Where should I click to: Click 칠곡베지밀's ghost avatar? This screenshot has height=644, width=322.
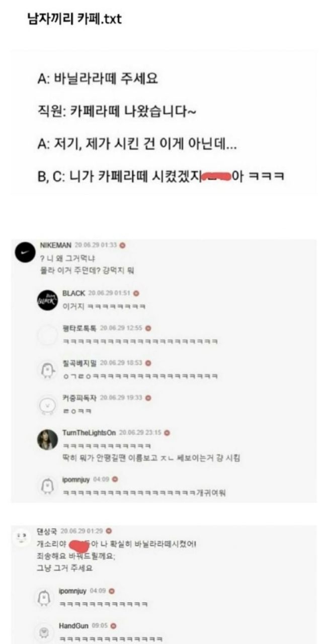tap(47, 370)
